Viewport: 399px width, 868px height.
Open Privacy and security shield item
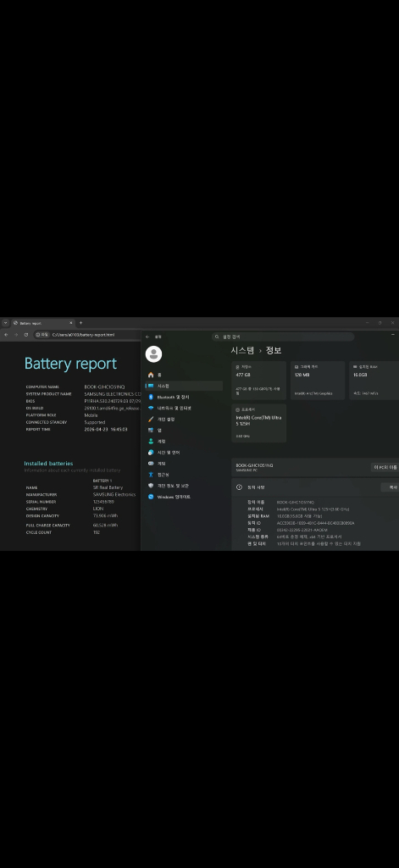pyautogui.click(x=184, y=486)
